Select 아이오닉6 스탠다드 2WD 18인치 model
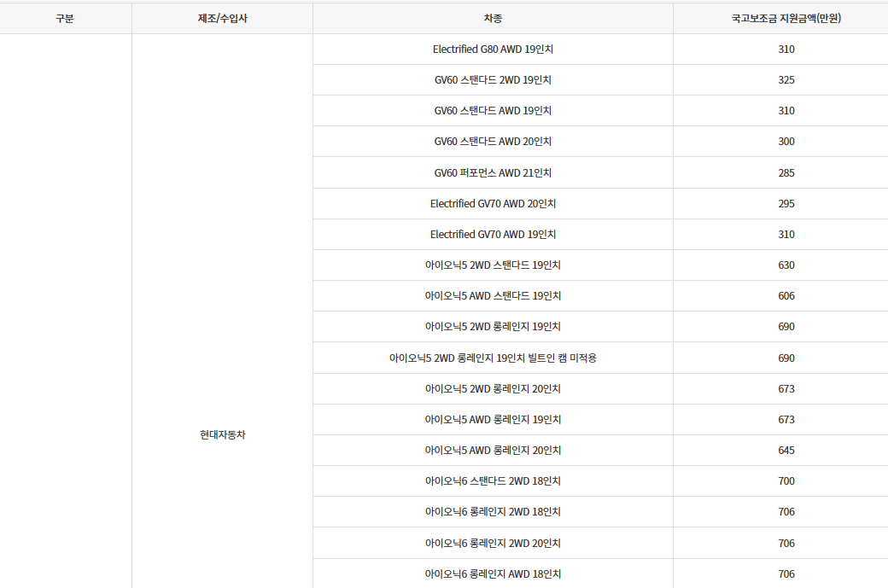Screen dimensions: 888x588 (493, 480)
